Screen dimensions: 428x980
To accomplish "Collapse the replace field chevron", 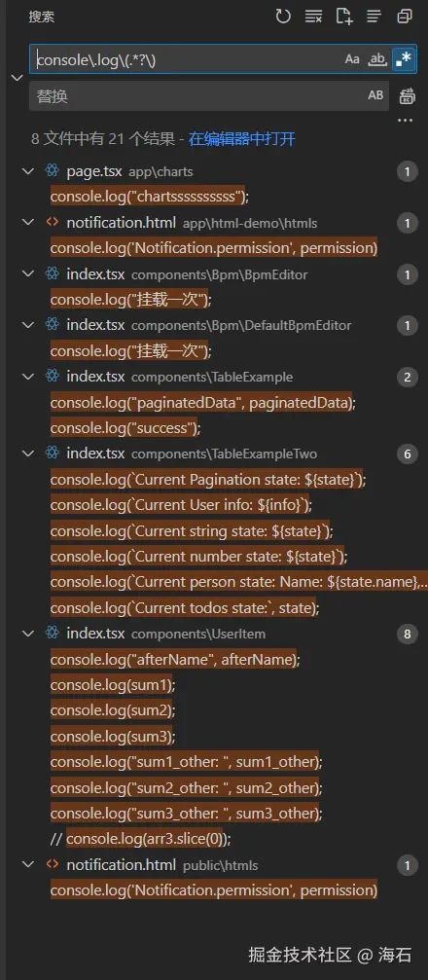I will click(17, 78).
